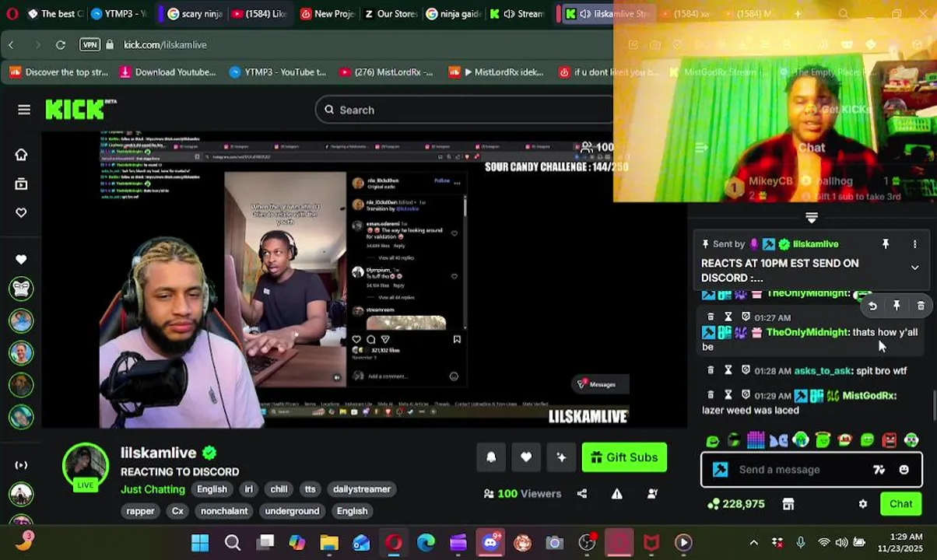Click the 'tts' stream tag

point(311,489)
